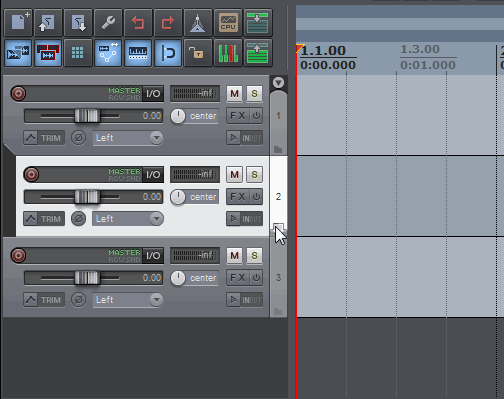Viewport: 504px width, 399px height.
Task: Open track 1 I/O routing button
Action: tap(153, 93)
